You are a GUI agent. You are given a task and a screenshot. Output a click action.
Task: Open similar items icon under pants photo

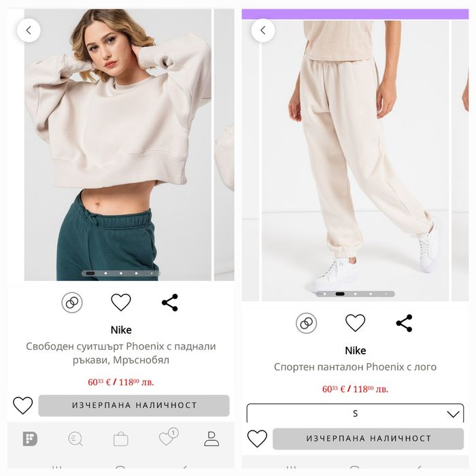pos(306,323)
